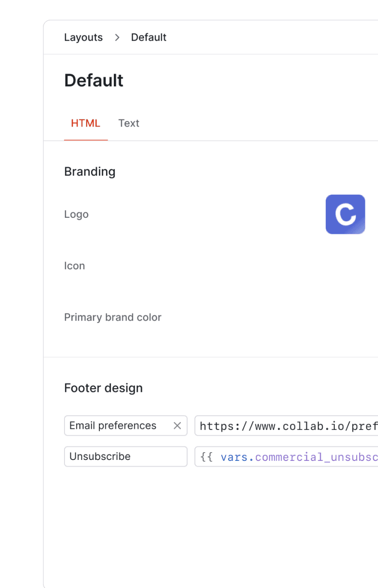Click the Logo field label
Image resolution: width=378 pixels, height=588 pixels.
tap(76, 214)
